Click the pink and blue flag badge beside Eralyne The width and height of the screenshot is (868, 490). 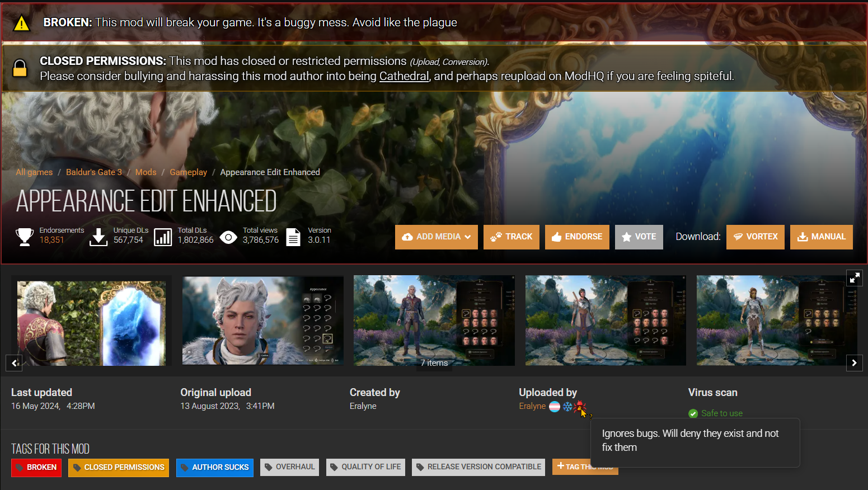(555, 407)
